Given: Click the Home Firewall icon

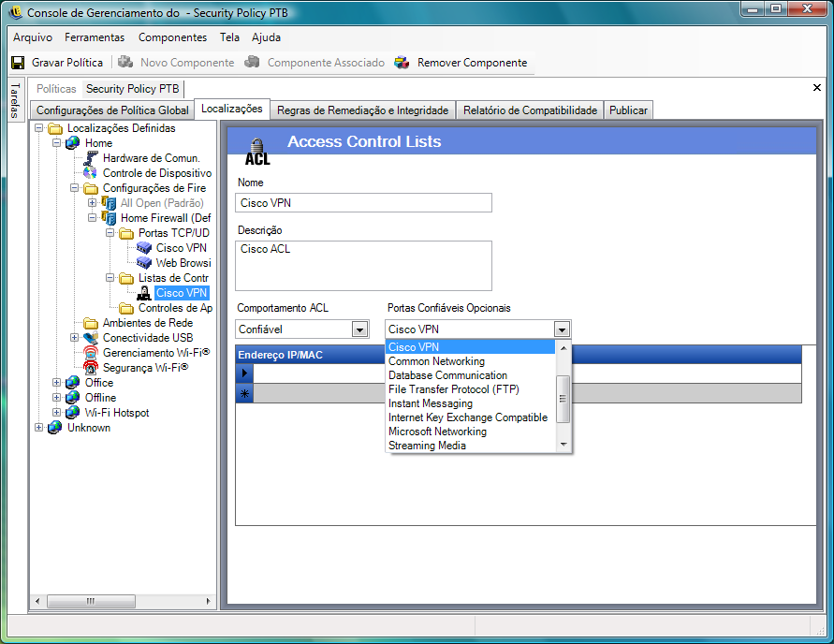Looking at the screenshot, I should coord(109,218).
